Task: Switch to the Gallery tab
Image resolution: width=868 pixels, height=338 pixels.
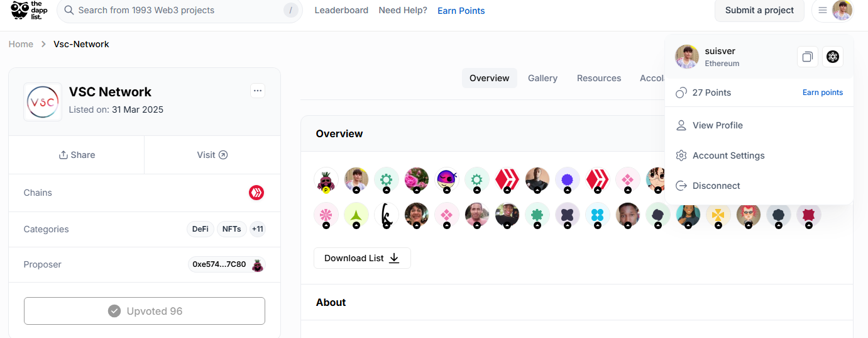Action: point(542,78)
